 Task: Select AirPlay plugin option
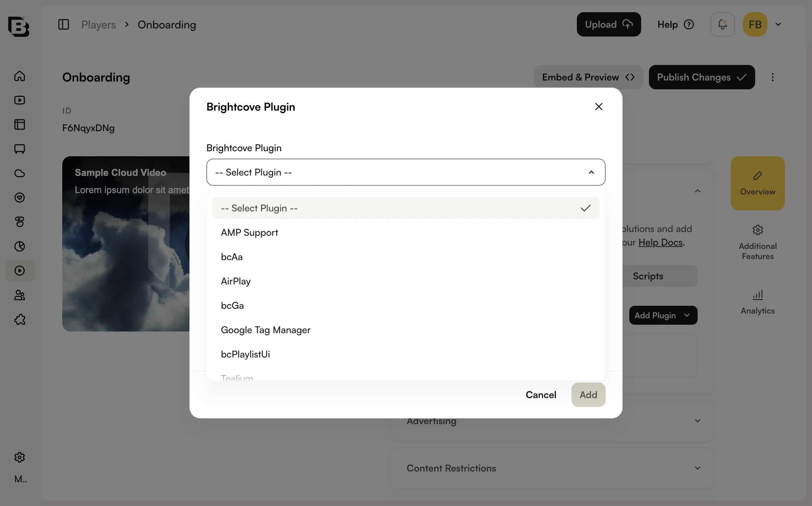(406, 281)
